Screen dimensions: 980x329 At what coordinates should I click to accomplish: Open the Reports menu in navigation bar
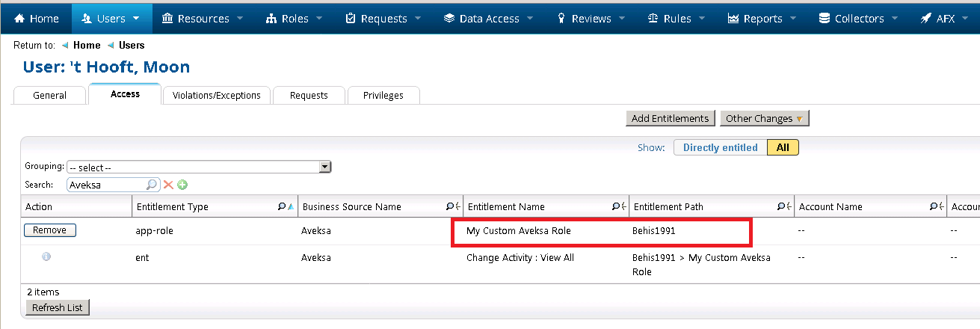755,18
